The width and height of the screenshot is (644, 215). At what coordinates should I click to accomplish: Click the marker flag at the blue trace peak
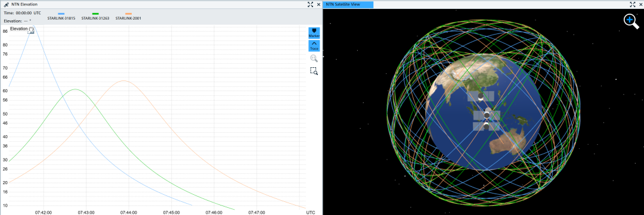31,31
